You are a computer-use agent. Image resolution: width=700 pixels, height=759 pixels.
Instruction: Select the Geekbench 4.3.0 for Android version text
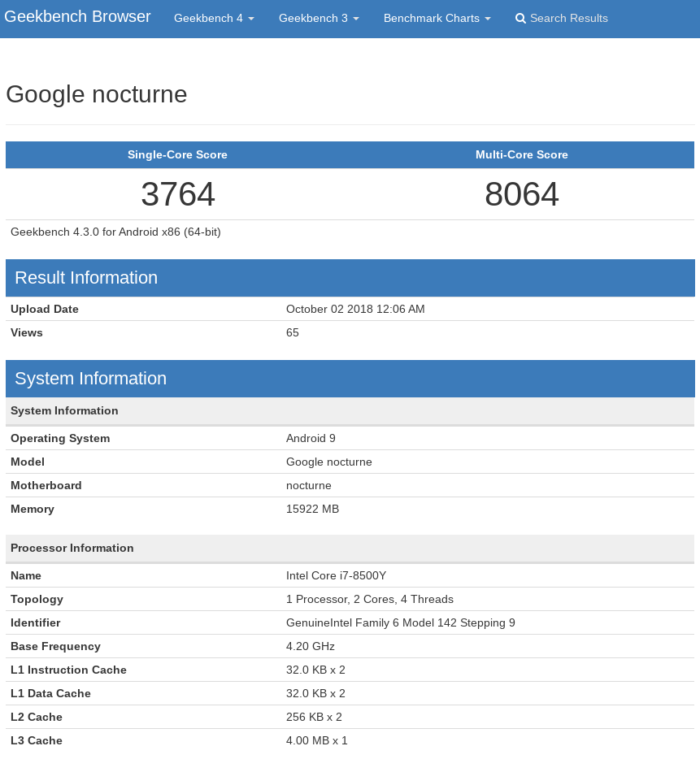click(115, 232)
